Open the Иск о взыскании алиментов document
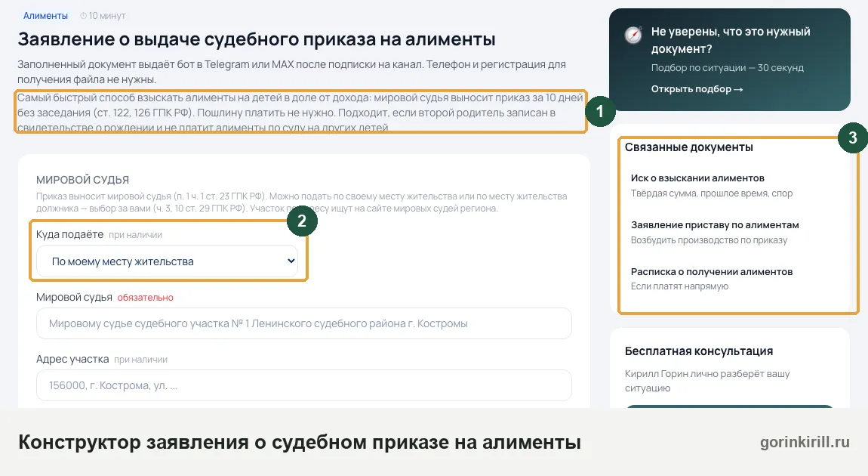 (x=697, y=178)
